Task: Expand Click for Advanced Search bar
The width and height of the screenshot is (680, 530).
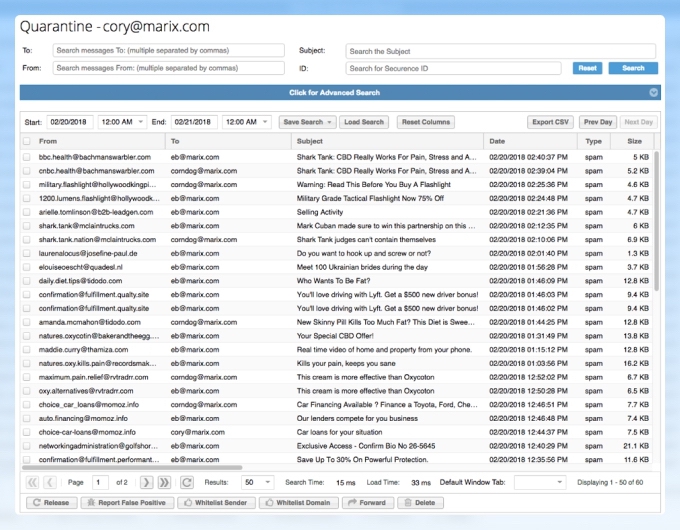Action: (340, 92)
